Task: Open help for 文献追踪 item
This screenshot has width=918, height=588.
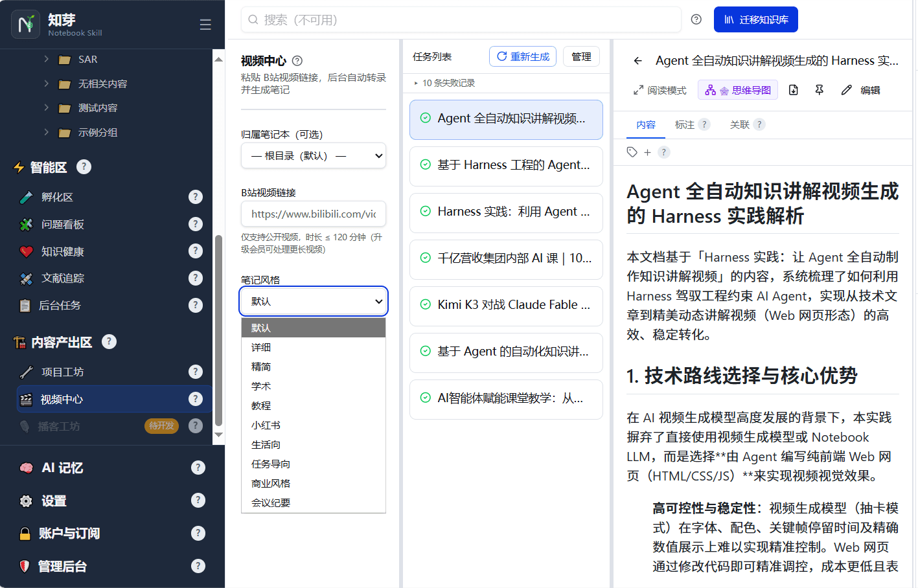Action: [196, 278]
